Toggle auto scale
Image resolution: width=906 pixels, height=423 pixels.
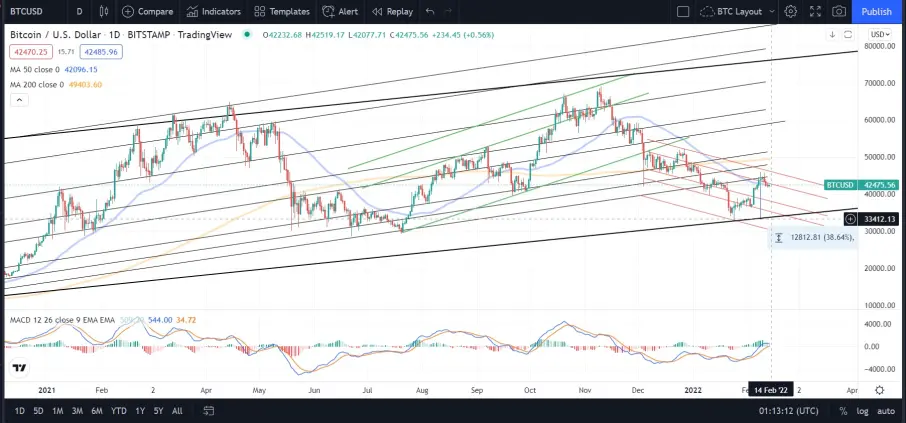coord(886,411)
